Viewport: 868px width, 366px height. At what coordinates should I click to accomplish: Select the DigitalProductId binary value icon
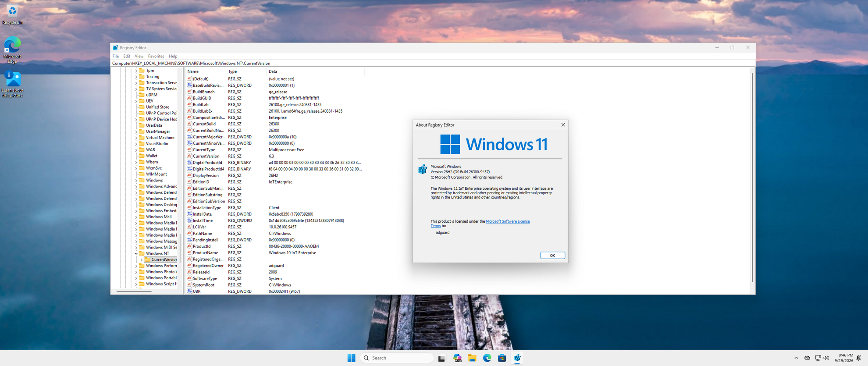(x=189, y=162)
